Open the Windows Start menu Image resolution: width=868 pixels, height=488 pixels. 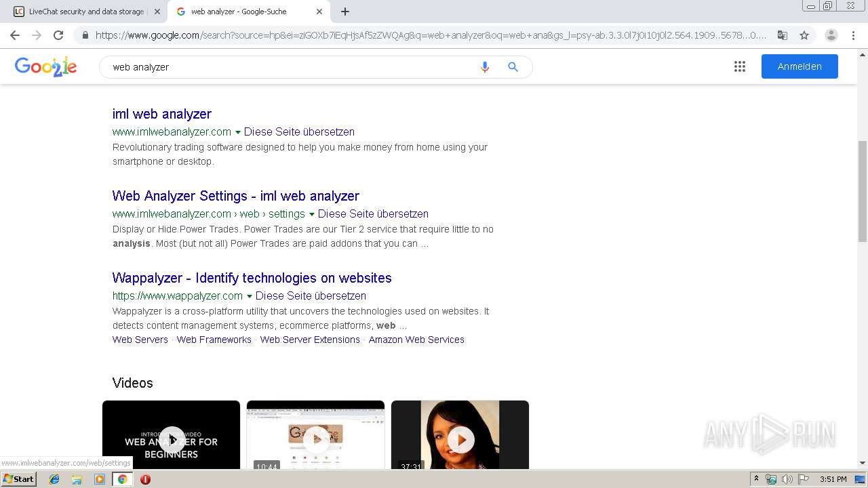19,479
